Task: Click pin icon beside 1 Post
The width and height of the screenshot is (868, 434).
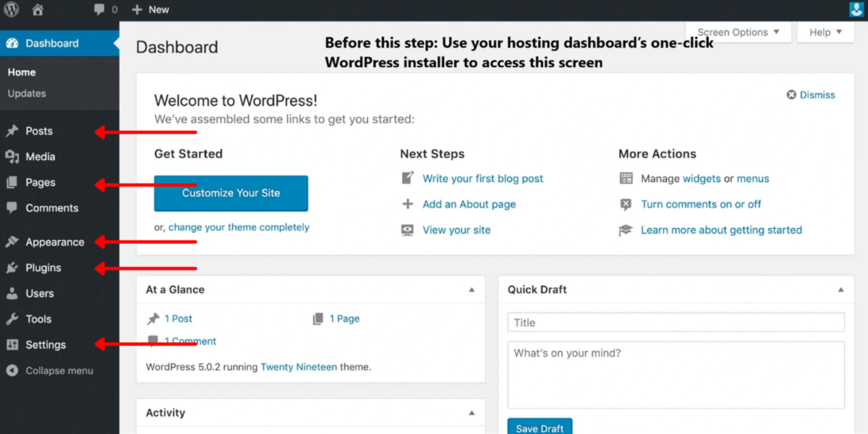Action: click(x=153, y=318)
